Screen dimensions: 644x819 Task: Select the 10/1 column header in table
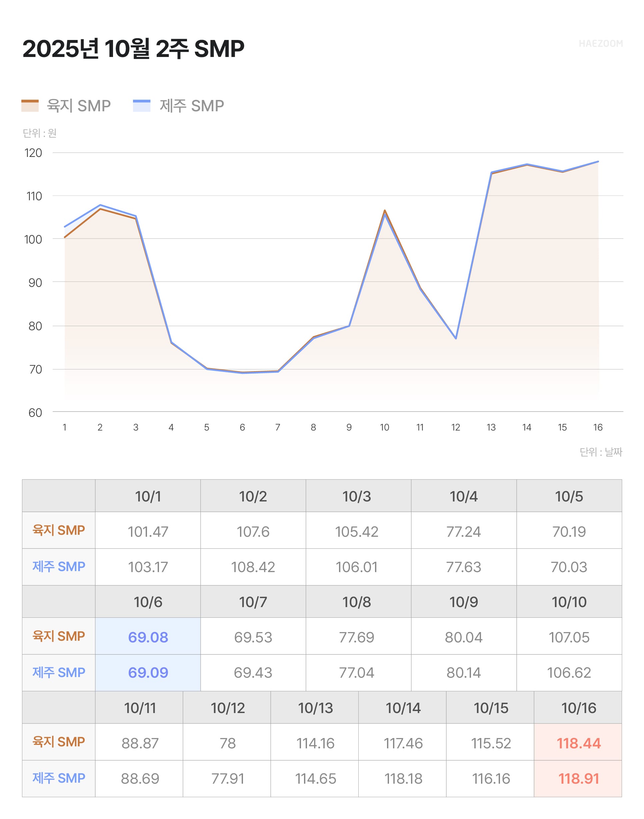click(x=148, y=496)
